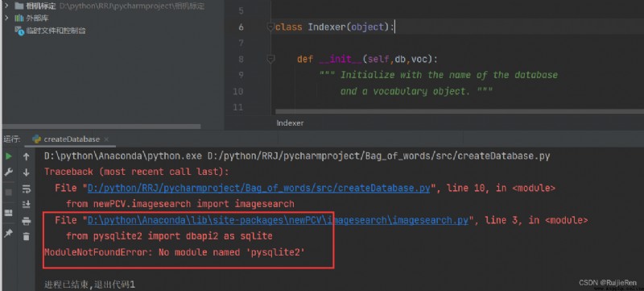Go down the stack trace arrow

(x=27, y=173)
